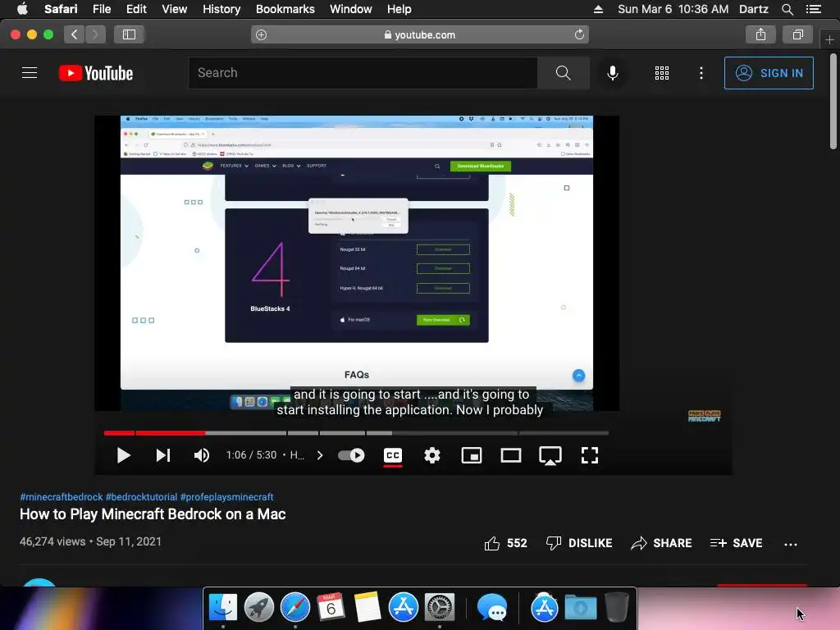Viewport: 840px width, 630px height.
Task: Seek the video progress bar
Action: (x=356, y=433)
